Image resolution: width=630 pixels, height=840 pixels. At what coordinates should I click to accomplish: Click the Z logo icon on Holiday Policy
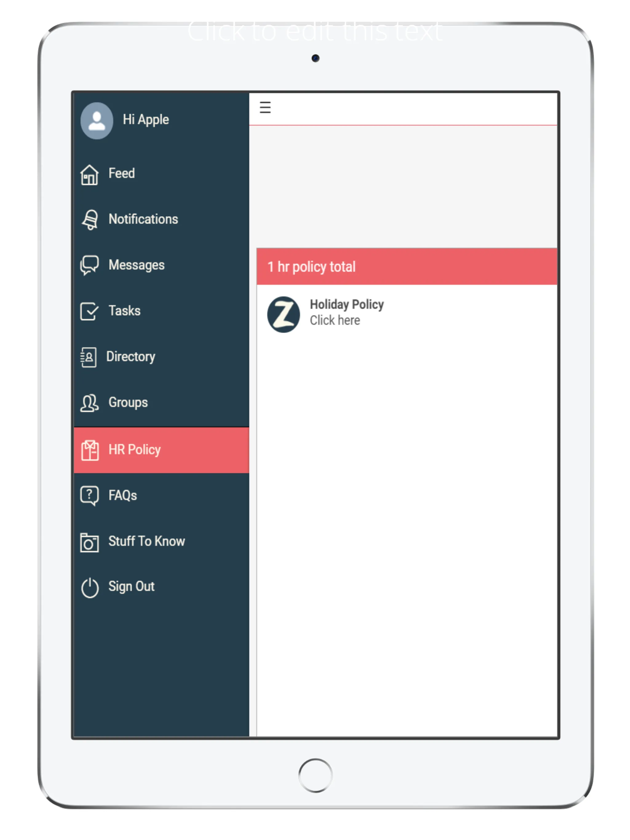(x=286, y=311)
